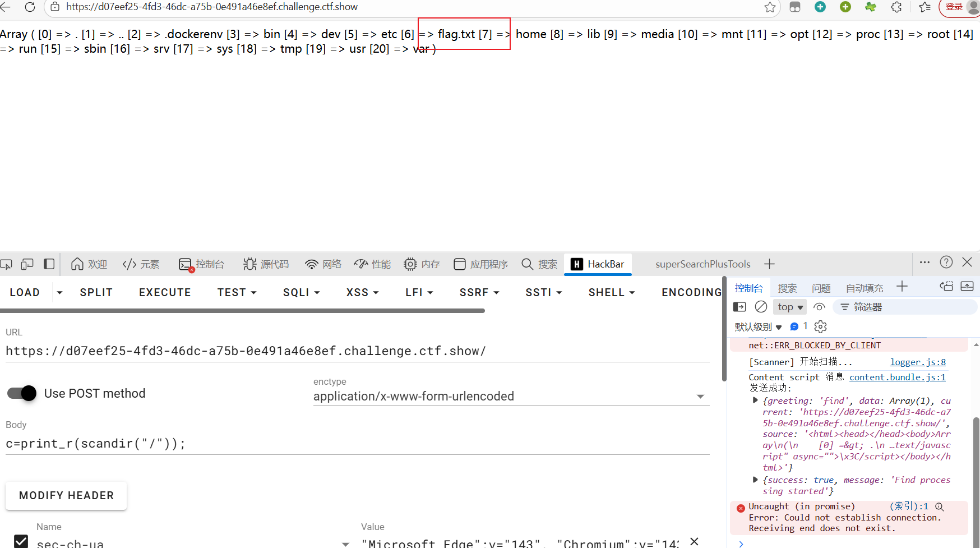Toggle the console sidebar icon

740,307
